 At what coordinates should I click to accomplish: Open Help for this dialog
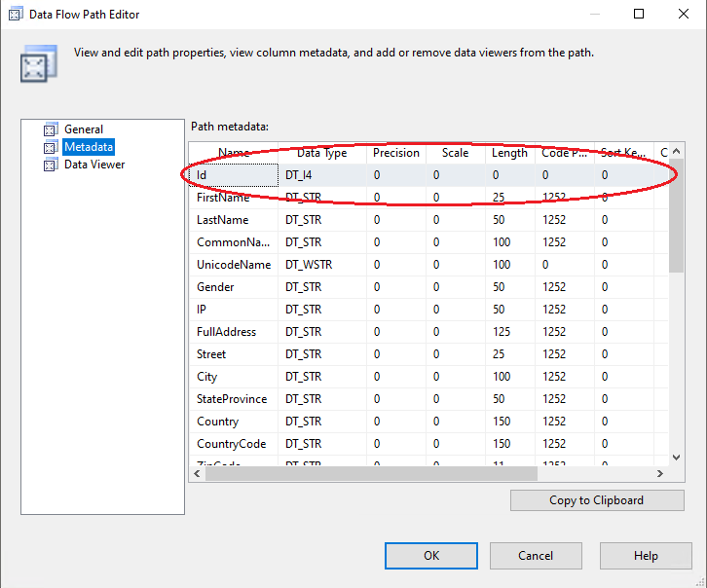(646, 556)
